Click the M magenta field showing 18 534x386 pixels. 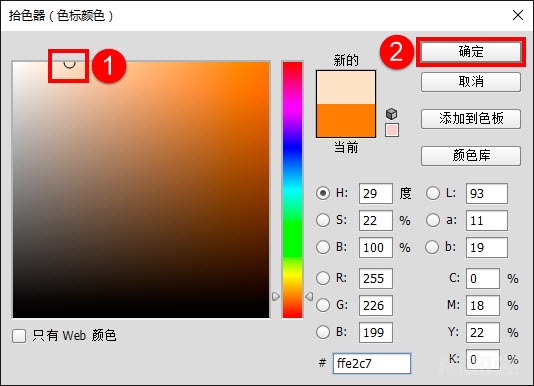tap(483, 305)
